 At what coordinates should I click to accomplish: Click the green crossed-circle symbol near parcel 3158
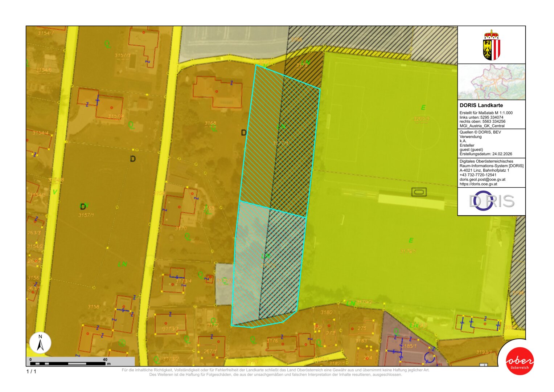click(122, 342)
